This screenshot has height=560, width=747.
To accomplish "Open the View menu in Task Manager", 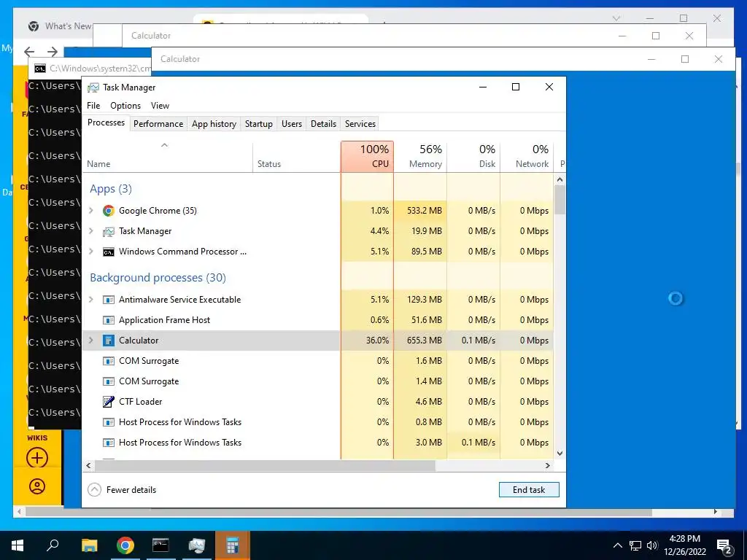I will pyautogui.click(x=160, y=106).
